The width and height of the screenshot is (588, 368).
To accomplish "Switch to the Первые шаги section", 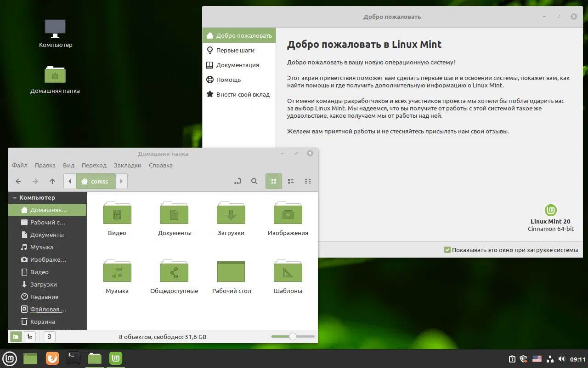I will point(239,50).
